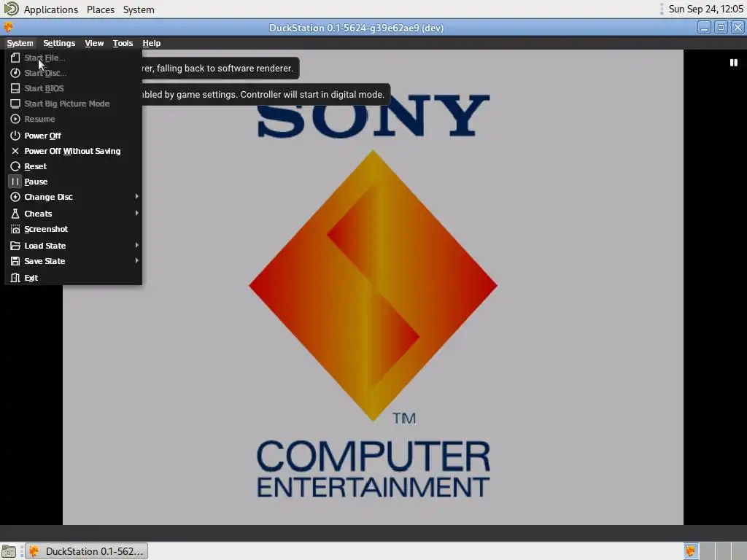Close the System menu via its title
Screen dimensions: 747x560
[20, 43]
